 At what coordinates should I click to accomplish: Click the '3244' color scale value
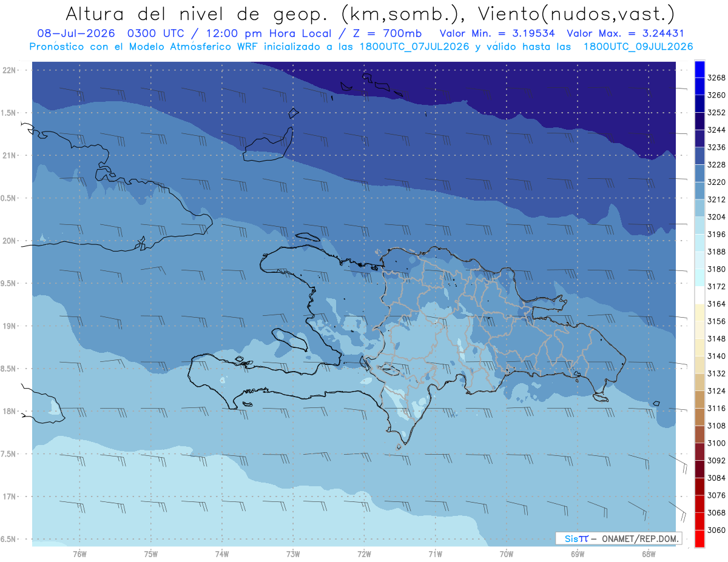pos(716,130)
